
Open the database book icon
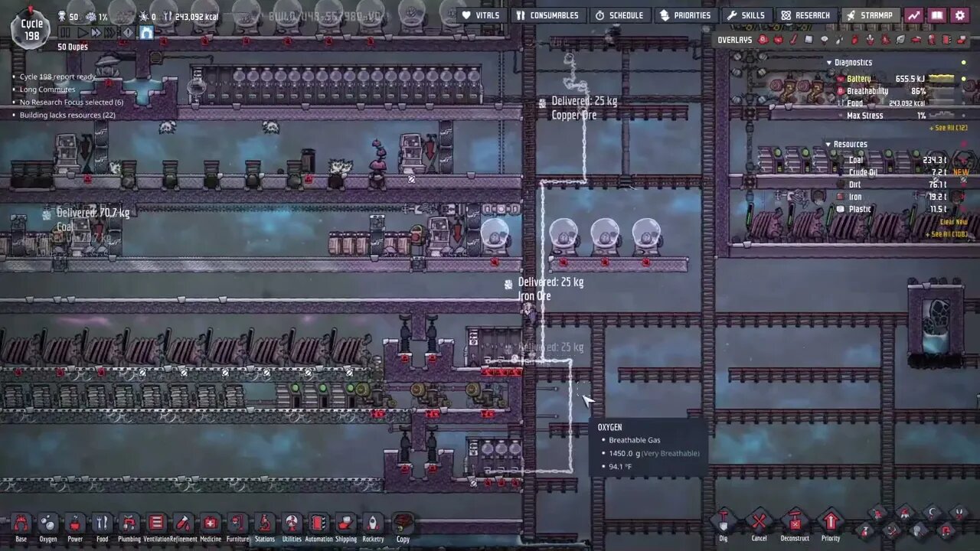[x=936, y=15]
